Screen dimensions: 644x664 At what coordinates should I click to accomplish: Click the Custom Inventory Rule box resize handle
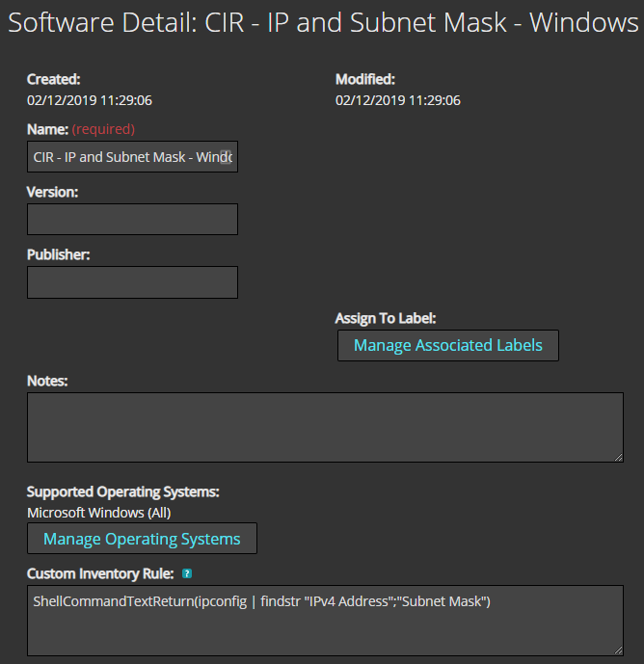(617, 650)
